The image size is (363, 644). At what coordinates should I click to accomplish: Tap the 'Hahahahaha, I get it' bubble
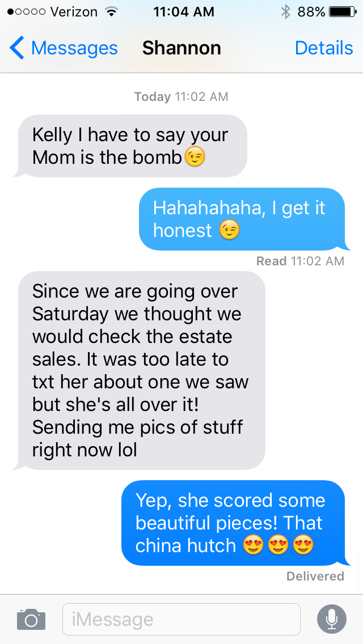pos(244,219)
